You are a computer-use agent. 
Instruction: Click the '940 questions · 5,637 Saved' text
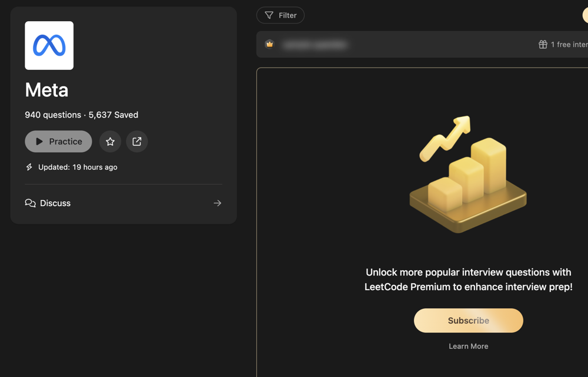pyautogui.click(x=81, y=115)
